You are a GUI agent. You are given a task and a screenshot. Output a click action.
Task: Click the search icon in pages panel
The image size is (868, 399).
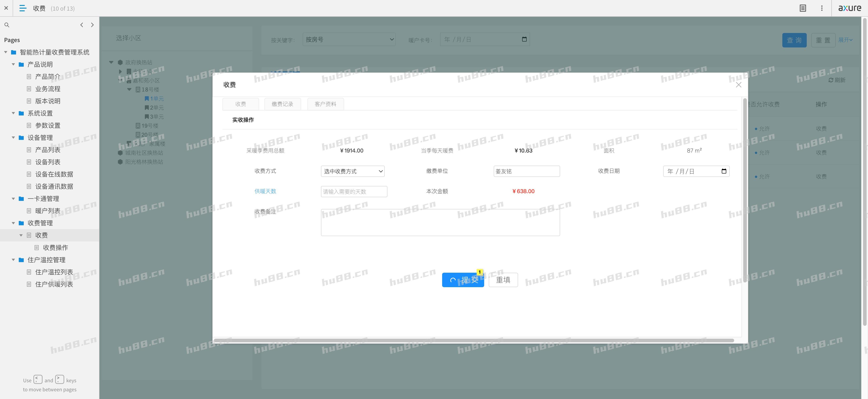[x=7, y=25]
